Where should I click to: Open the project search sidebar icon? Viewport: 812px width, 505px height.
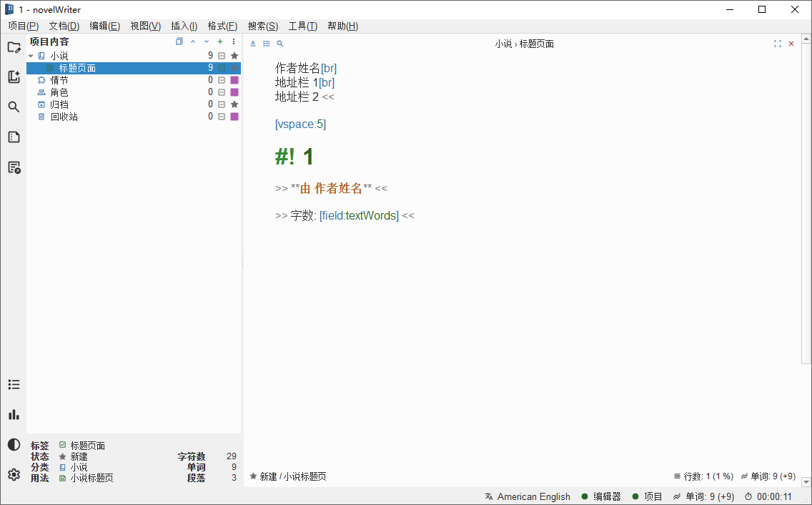pyautogui.click(x=14, y=106)
